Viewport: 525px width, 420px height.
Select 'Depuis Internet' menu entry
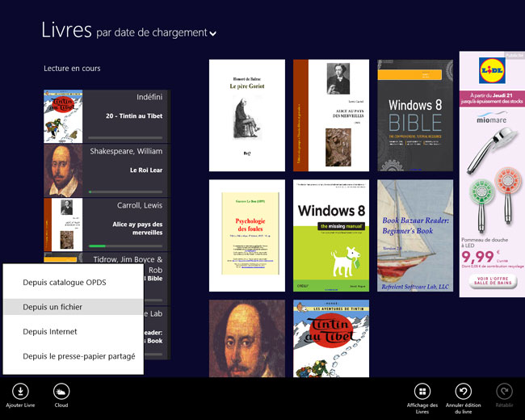[73, 332]
